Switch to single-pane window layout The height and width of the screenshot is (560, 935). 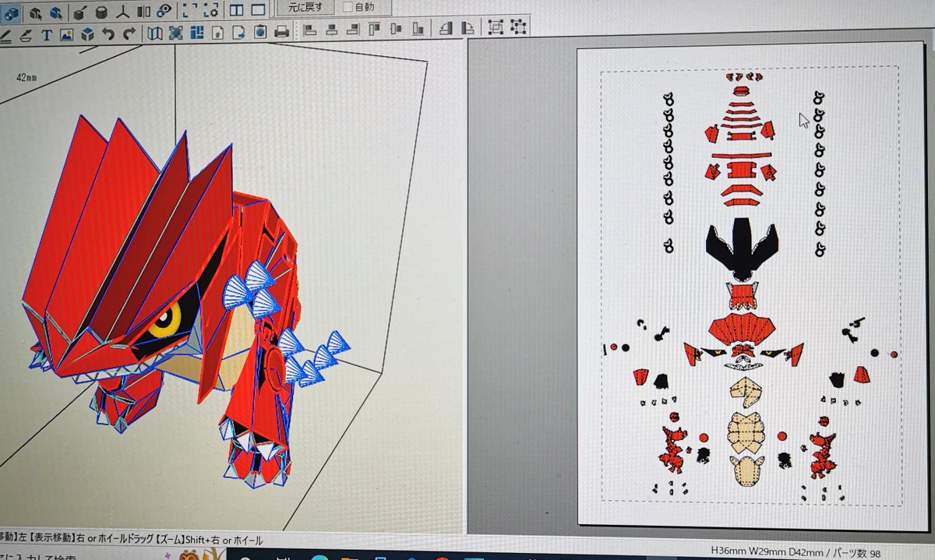pyautogui.click(x=259, y=9)
